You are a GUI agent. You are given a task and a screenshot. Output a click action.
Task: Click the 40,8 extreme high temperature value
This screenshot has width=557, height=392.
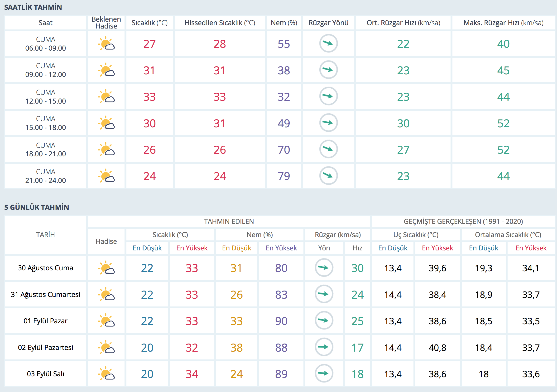[437, 348]
